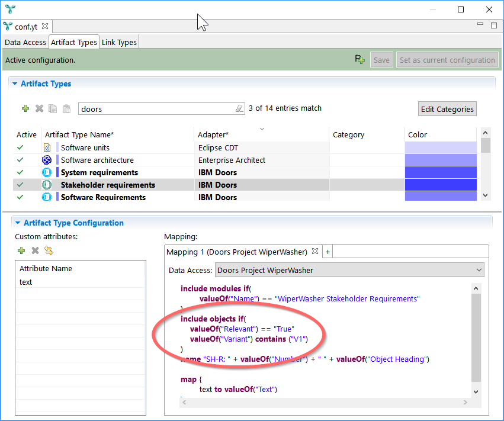Click the Artifact Type Name column header
Image resolution: width=504 pixels, height=421 pixels.
118,134
